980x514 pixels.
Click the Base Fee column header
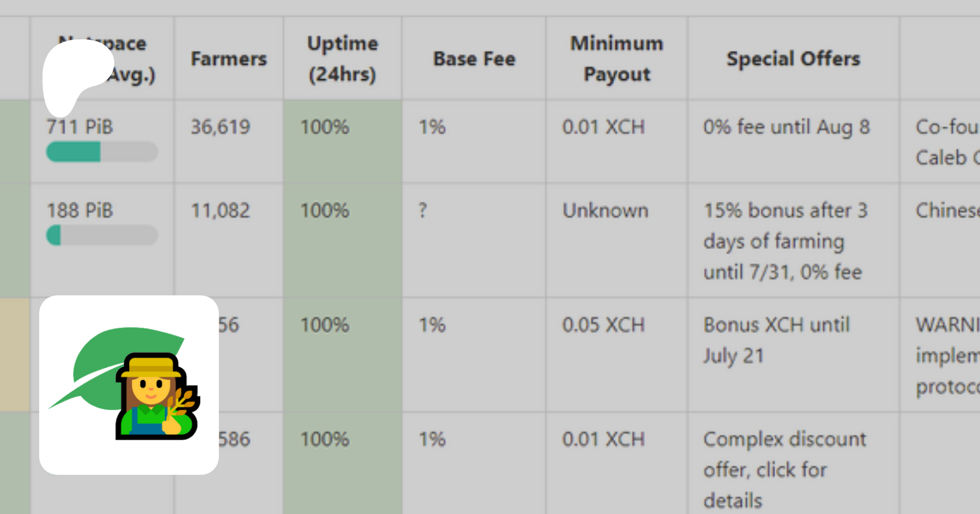point(474,59)
